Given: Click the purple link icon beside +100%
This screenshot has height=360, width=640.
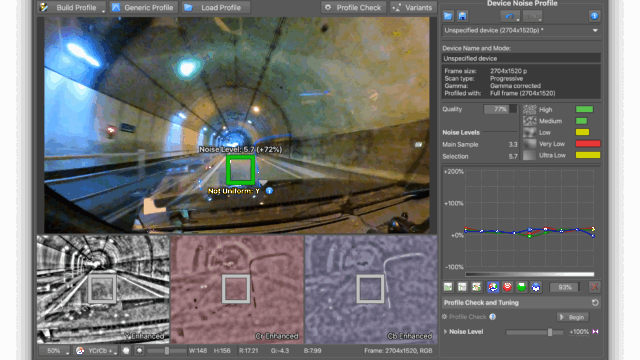Looking at the screenshot, I should (596, 332).
